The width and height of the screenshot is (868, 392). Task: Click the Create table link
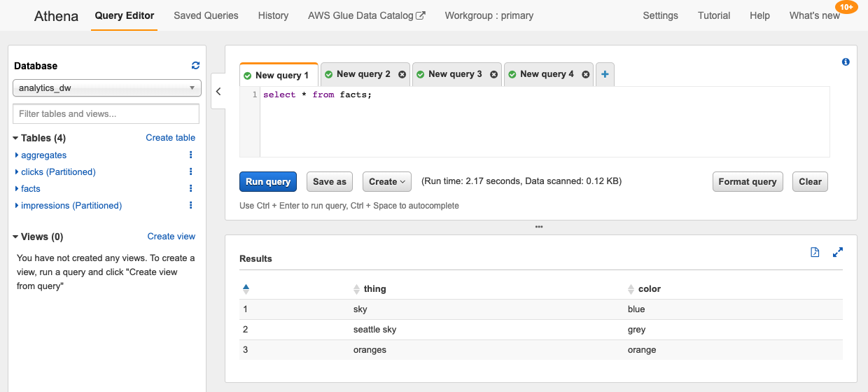171,138
